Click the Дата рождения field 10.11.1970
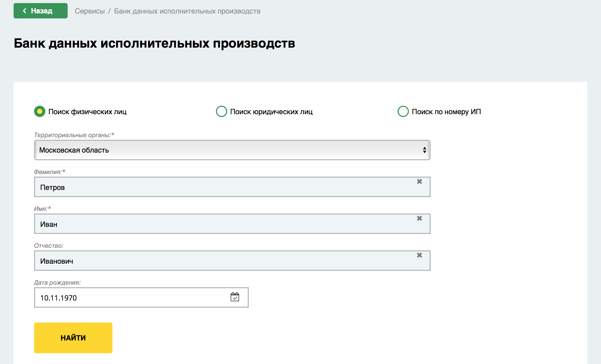 128,298
